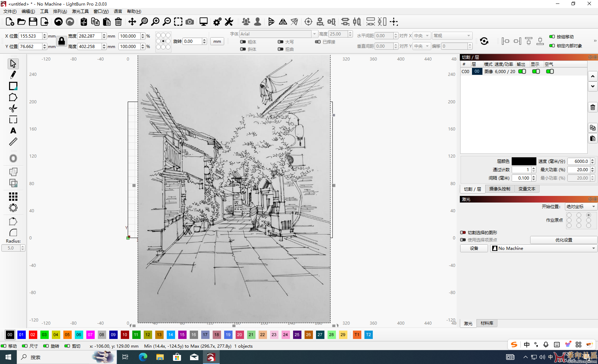The width and height of the screenshot is (598, 364).
Task: Click the X position input field
Action: pos(31,36)
